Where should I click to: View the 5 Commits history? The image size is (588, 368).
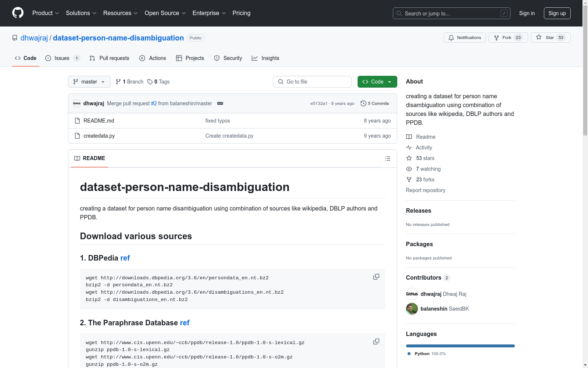tap(375, 103)
